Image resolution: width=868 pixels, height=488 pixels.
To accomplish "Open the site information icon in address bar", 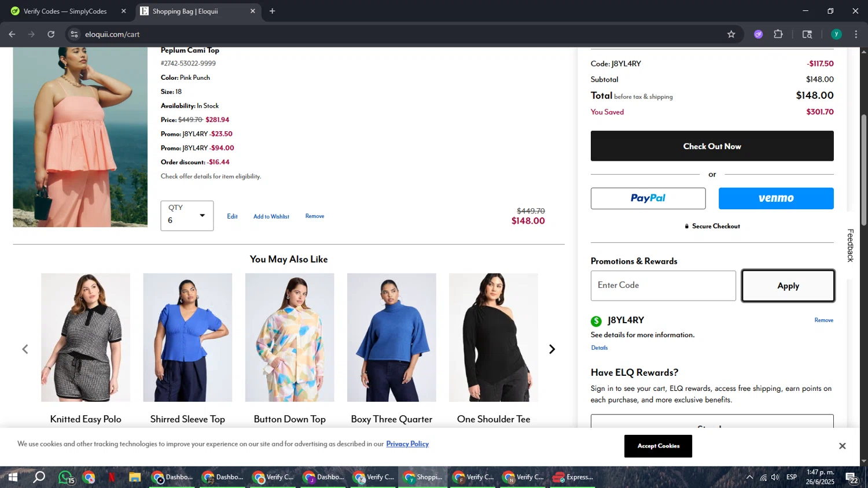I will click(74, 34).
